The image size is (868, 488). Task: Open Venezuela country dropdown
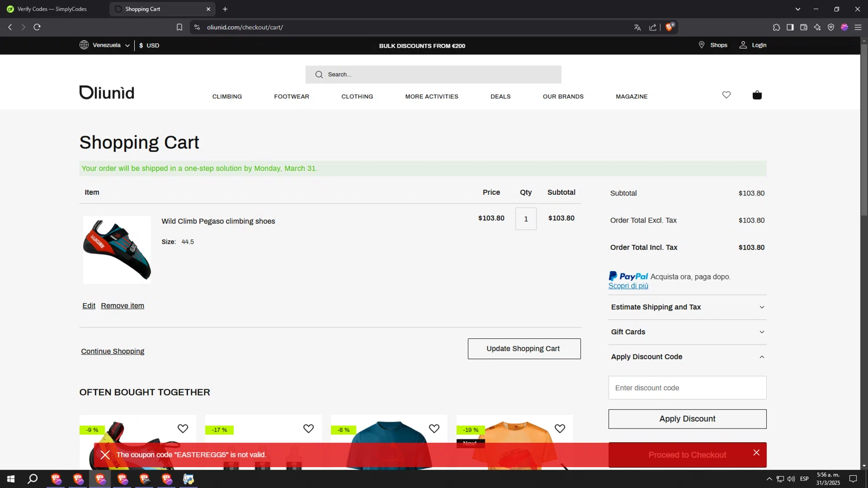pos(105,45)
